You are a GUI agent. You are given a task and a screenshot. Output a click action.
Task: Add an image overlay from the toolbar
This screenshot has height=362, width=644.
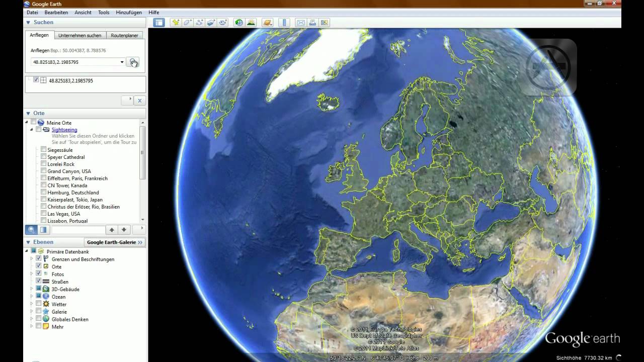pyautogui.click(x=211, y=23)
